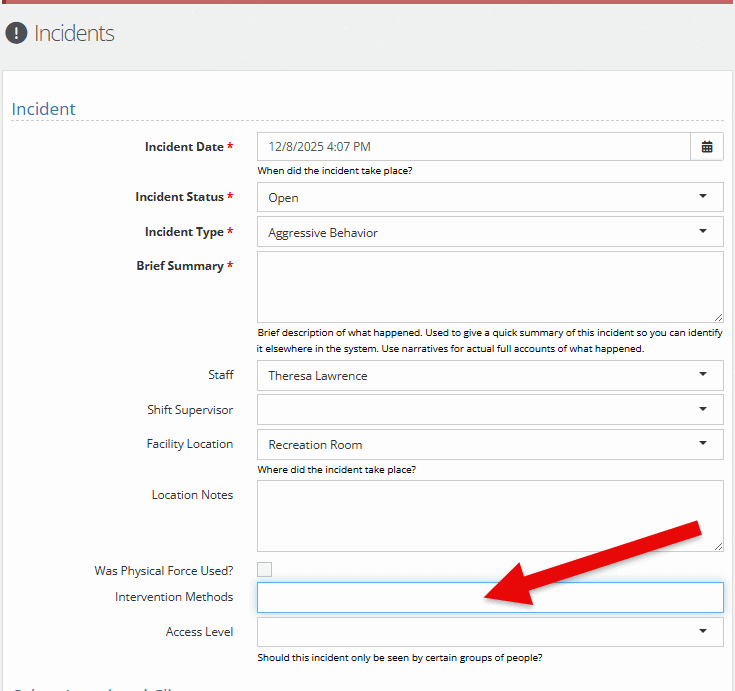Open the calendar picker for Incident Date
The height and width of the screenshot is (691, 735).
(x=707, y=147)
